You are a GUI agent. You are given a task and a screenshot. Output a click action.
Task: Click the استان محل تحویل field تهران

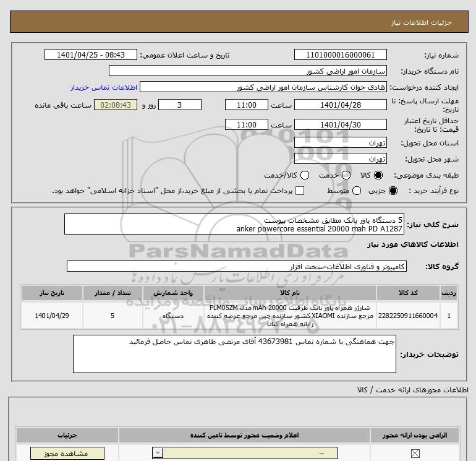340,142
